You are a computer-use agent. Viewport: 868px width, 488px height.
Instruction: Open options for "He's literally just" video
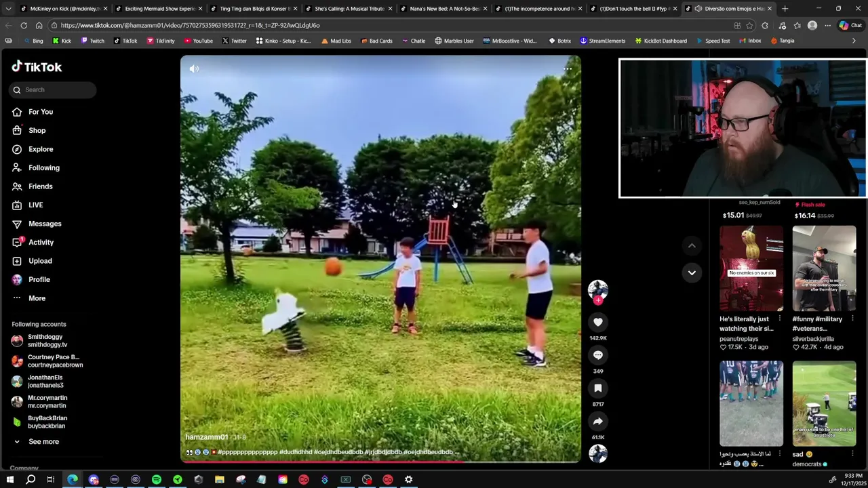pyautogui.click(x=779, y=319)
